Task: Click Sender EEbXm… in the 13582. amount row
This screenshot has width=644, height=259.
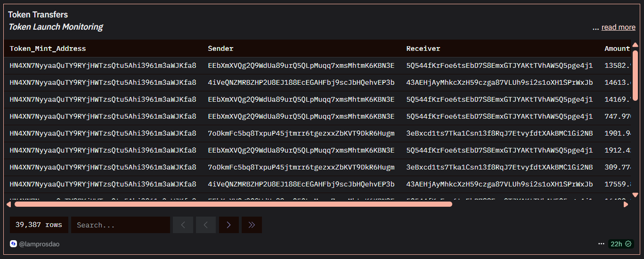Action: pyautogui.click(x=301, y=65)
